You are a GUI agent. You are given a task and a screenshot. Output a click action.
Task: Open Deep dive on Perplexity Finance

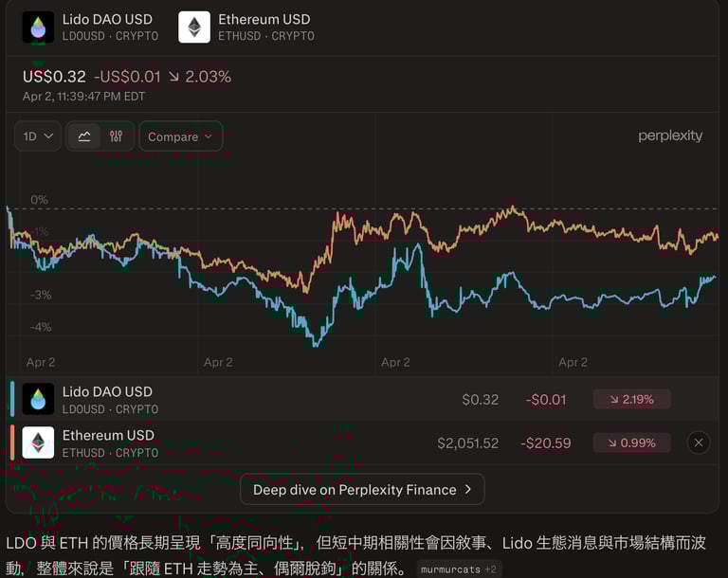[x=362, y=489]
